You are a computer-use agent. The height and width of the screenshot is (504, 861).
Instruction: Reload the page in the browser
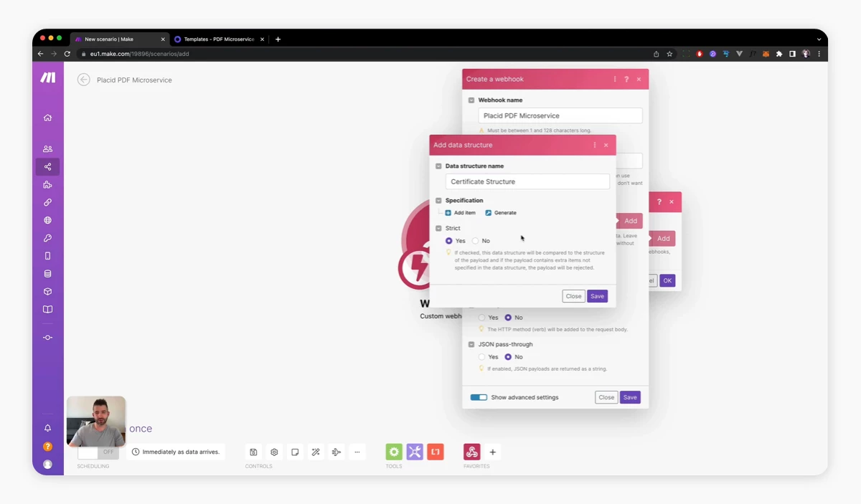[x=67, y=54]
